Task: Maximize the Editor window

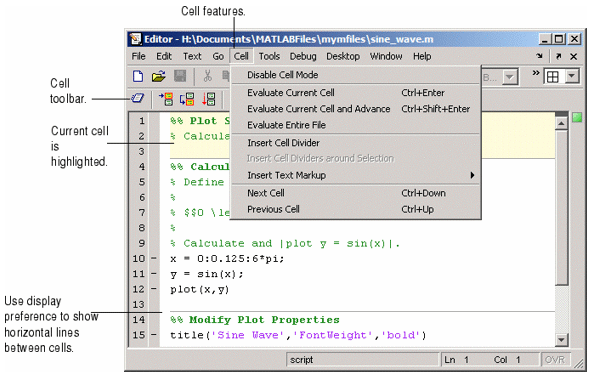Action: click(x=559, y=39)
